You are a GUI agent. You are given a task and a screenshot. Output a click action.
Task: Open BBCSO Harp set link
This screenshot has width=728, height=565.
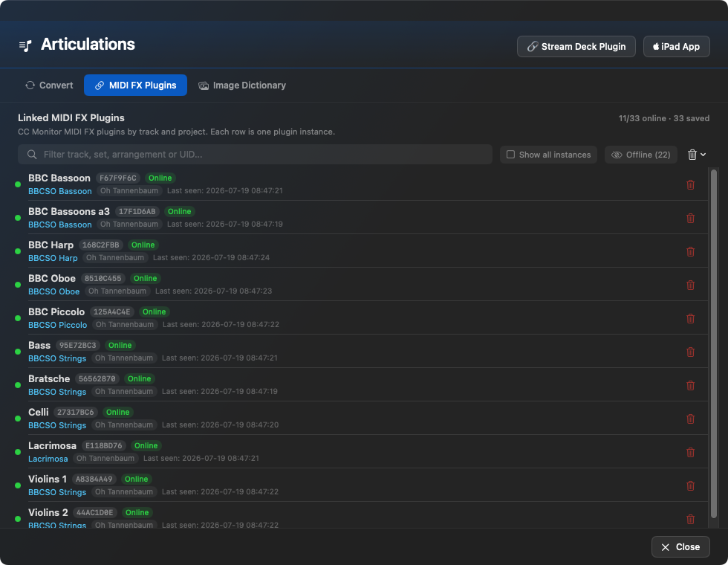point(53,258)
